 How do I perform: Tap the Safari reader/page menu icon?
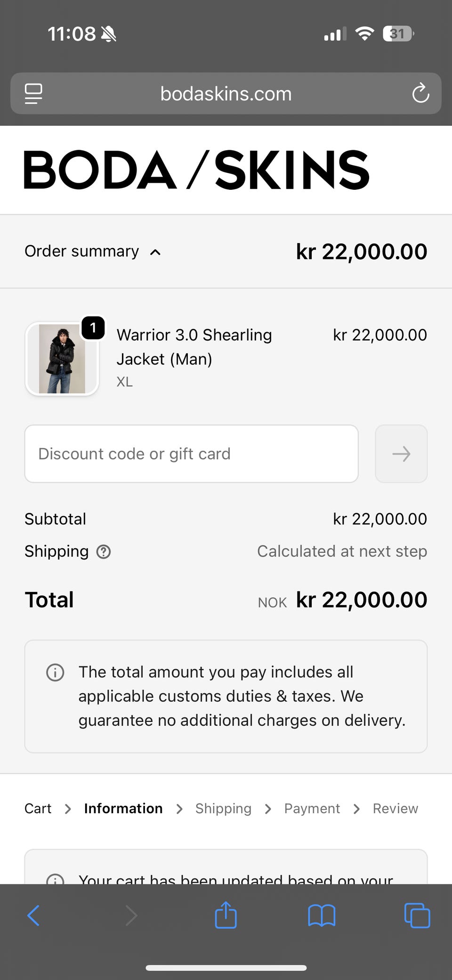click(x=33, y=94)
